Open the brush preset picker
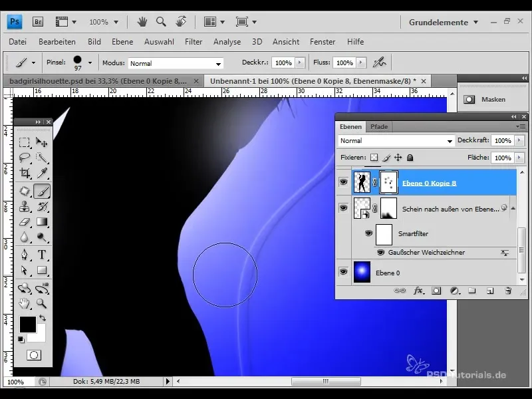Viewport: 532px width, 399px height. (90, 63)
